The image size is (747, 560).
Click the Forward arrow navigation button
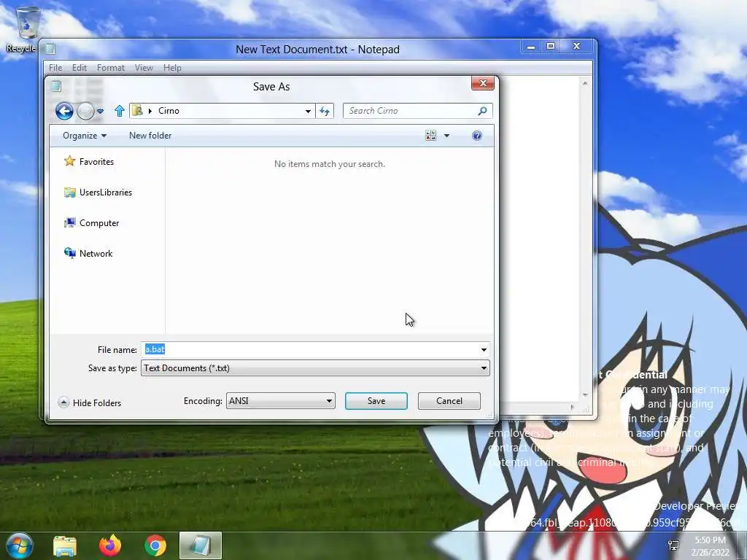point(86,112)
